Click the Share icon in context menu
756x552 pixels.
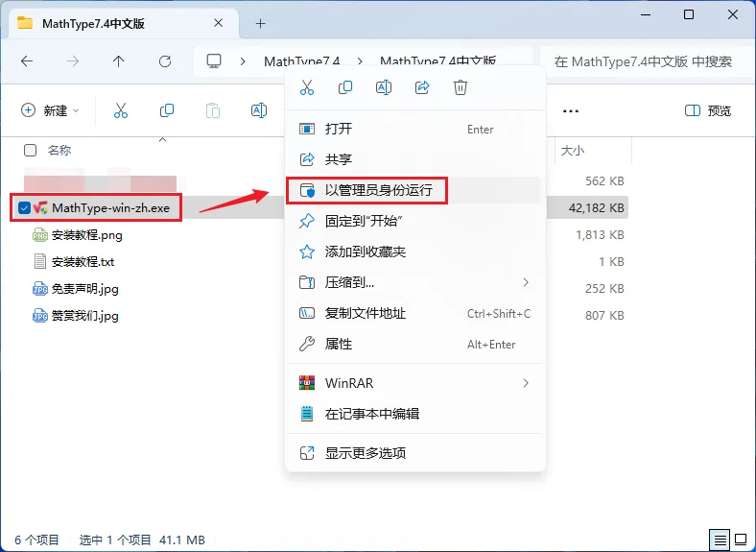[422, 87]
